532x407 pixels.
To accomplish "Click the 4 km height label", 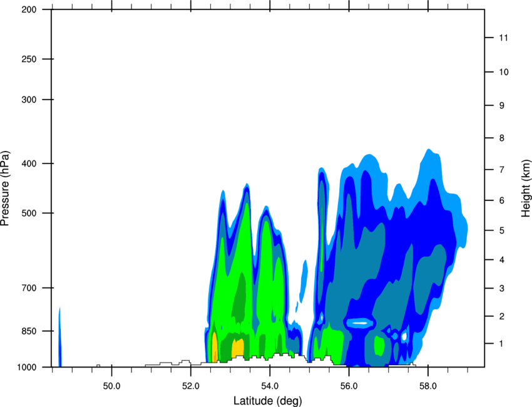I will click(x=502, y=260).
